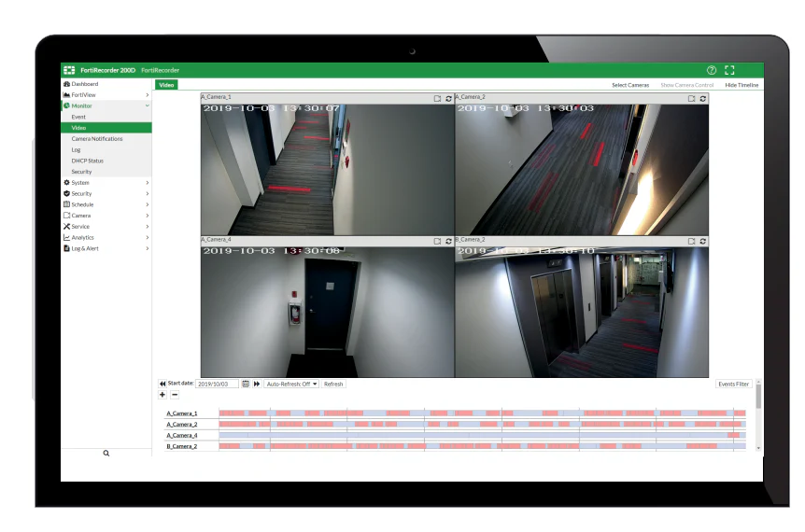Toggle fullscreen mode icon in header

click(729, 70)
